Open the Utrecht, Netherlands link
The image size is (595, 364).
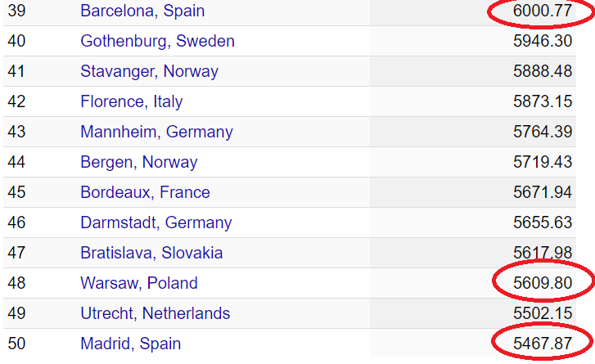155,314
